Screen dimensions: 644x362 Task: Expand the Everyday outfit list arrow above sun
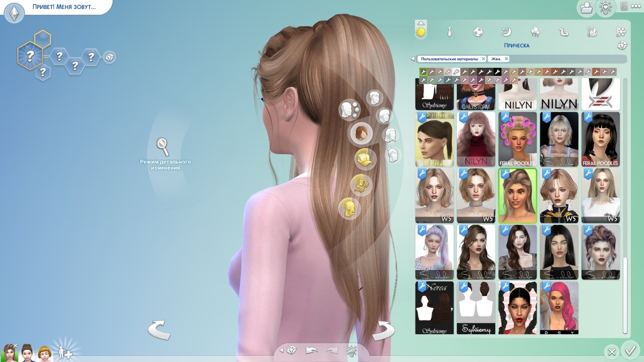click(421, 23)
